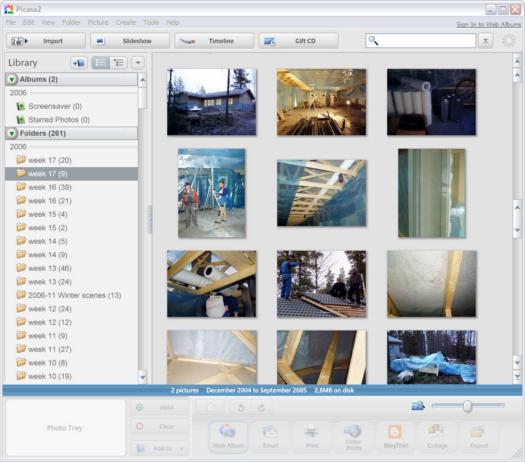This screenshot has height=462, width=525.
Task: Open the Create menu
Action: click(126, 22)
